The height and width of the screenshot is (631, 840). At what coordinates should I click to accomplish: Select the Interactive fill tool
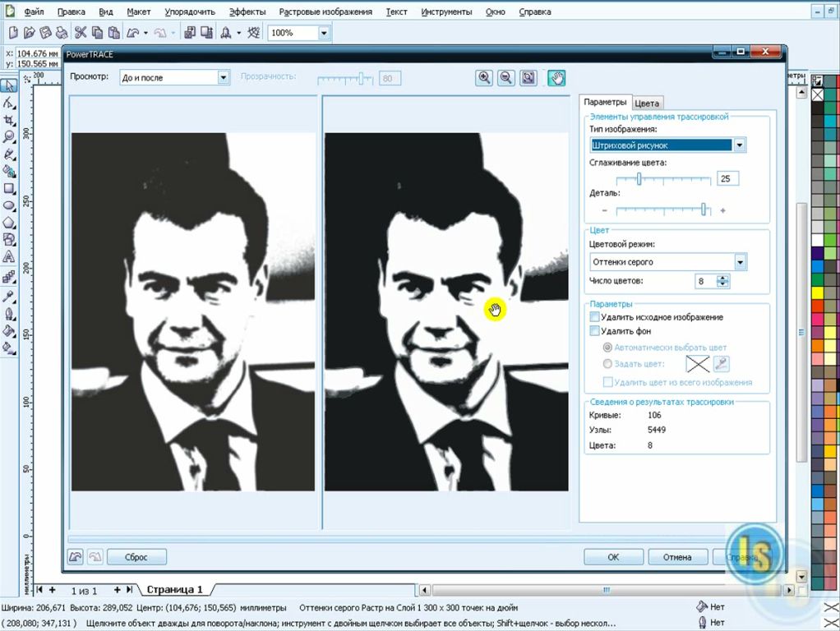[9, 348]
